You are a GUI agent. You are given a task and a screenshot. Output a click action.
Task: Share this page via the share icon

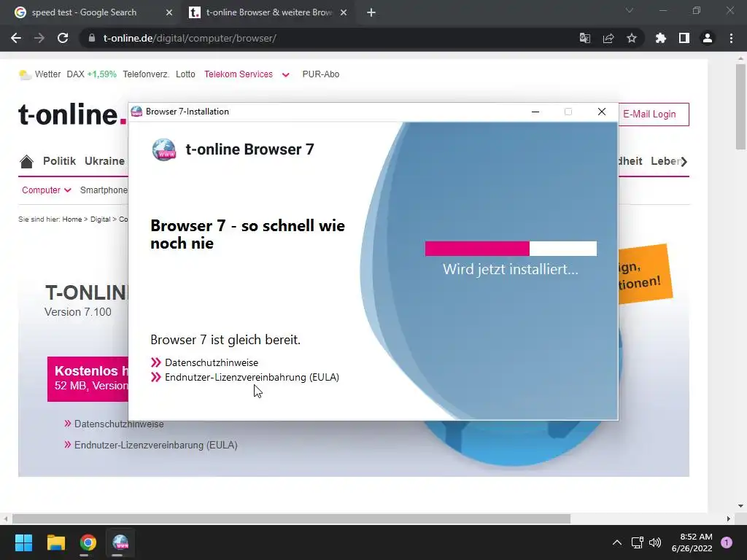click(608, 38)
